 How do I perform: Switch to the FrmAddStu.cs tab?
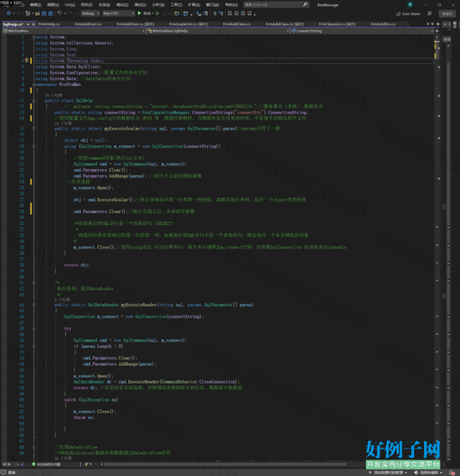coord(383,24)
